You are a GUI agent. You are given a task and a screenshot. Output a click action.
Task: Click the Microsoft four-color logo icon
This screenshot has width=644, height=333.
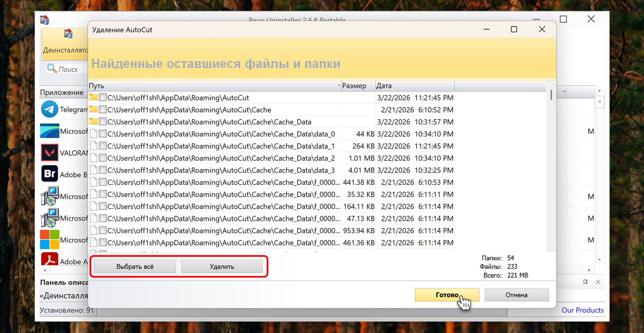point(50,239)
